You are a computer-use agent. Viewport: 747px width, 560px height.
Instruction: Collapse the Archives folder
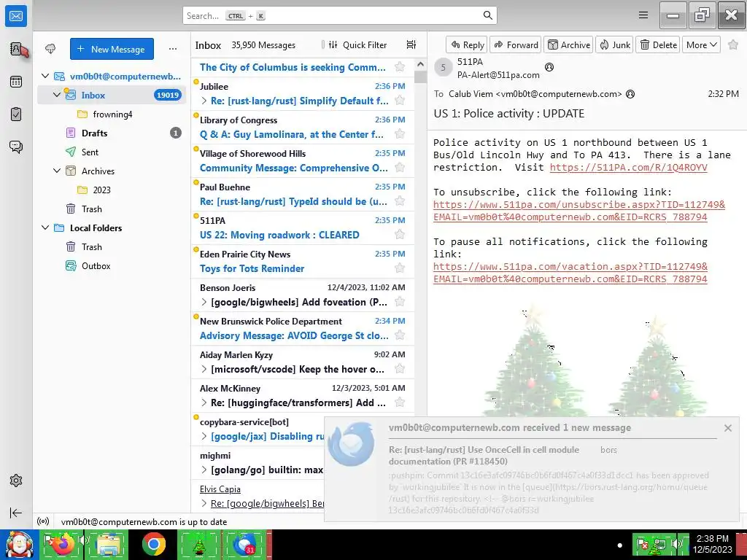(57, 171)
